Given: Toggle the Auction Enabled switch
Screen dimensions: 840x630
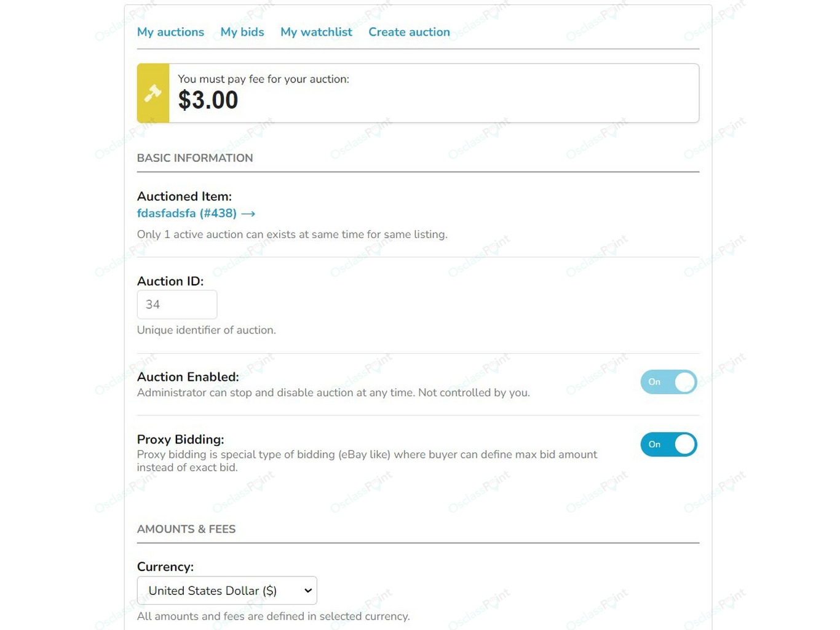Looking at the screenshot, I should pyautogui.click(x=668, y=382).
